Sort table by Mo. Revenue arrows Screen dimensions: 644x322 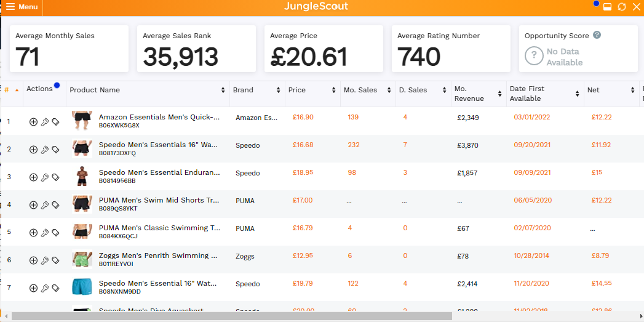tap(499, 94)
